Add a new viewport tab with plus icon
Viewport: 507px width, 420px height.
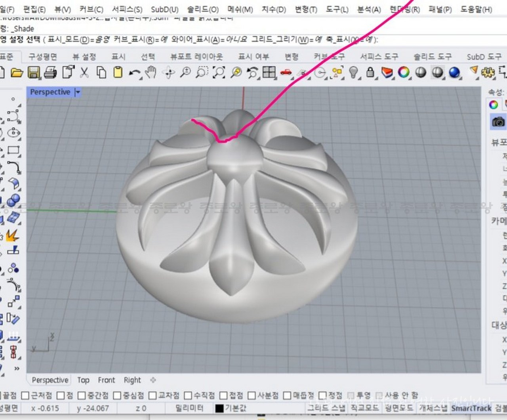coord(153,380)
